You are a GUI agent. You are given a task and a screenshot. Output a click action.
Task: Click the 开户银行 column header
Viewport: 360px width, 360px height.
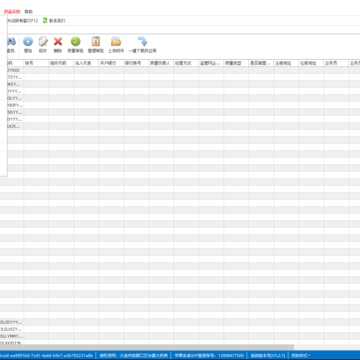click(x=111, y=63)
